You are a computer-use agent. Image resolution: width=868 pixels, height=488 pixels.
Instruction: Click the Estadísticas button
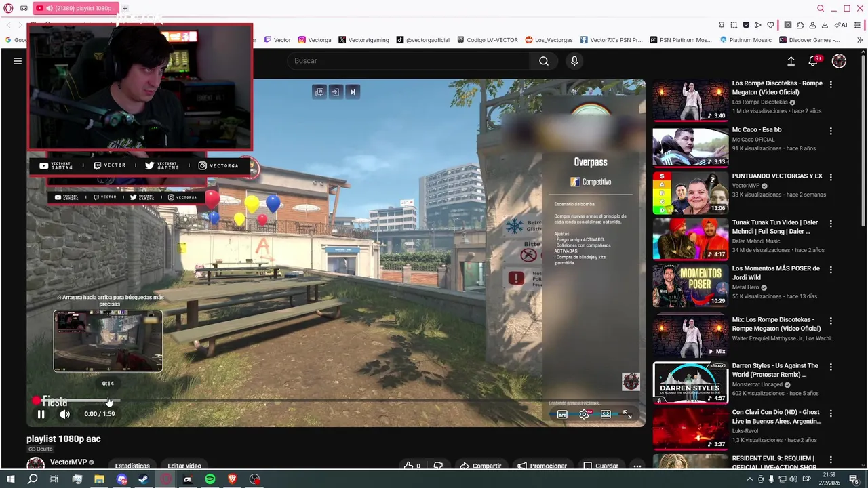pos(132,466)
